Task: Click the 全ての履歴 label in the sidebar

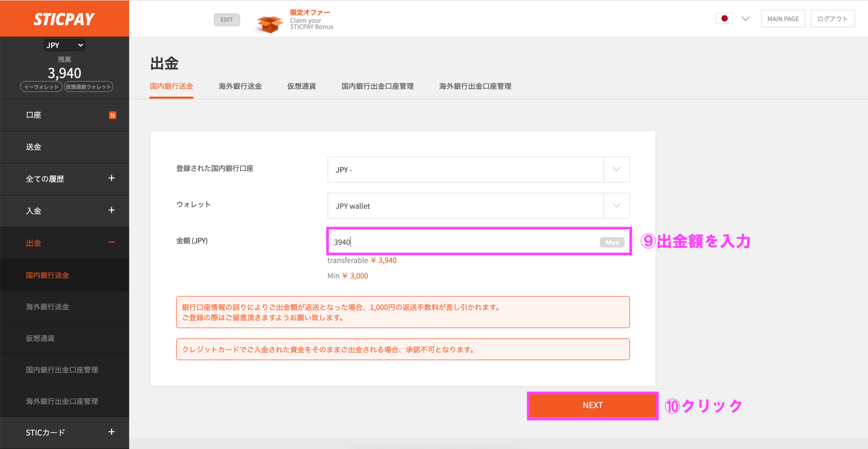Action: 45,179
